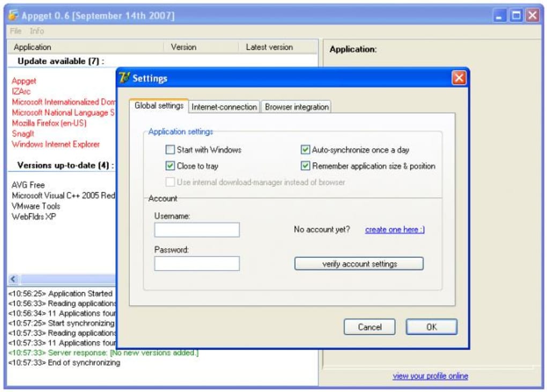Click the Appget application icon in title bar
This screenshot has height=392, width=547.
click(x=13, y=16)
